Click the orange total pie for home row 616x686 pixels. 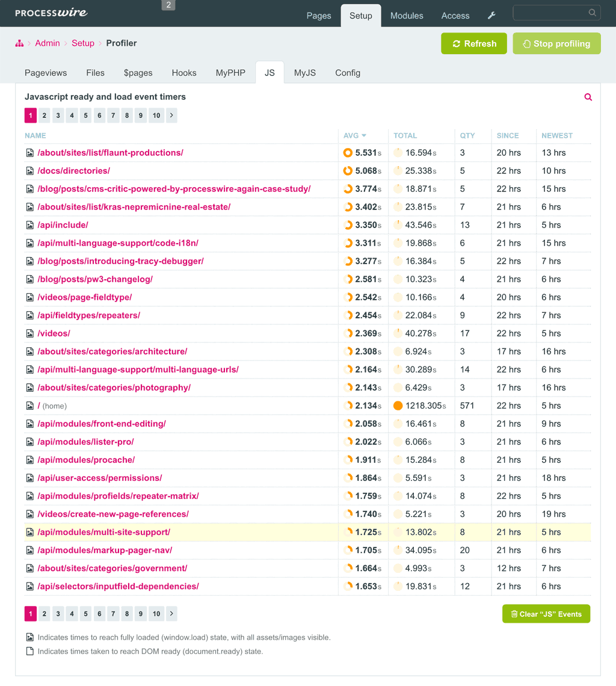pyautogui.click(x=398, y=406)
